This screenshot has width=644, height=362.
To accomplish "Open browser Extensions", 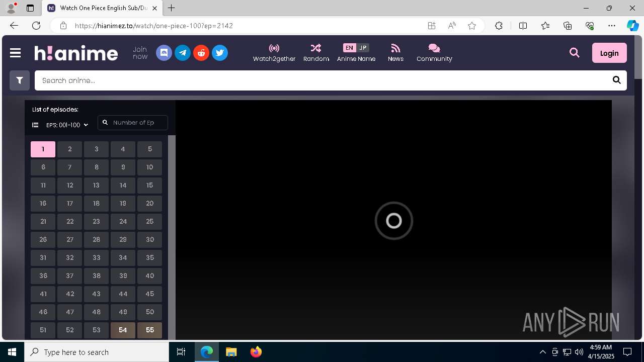I will coord(499,26).
